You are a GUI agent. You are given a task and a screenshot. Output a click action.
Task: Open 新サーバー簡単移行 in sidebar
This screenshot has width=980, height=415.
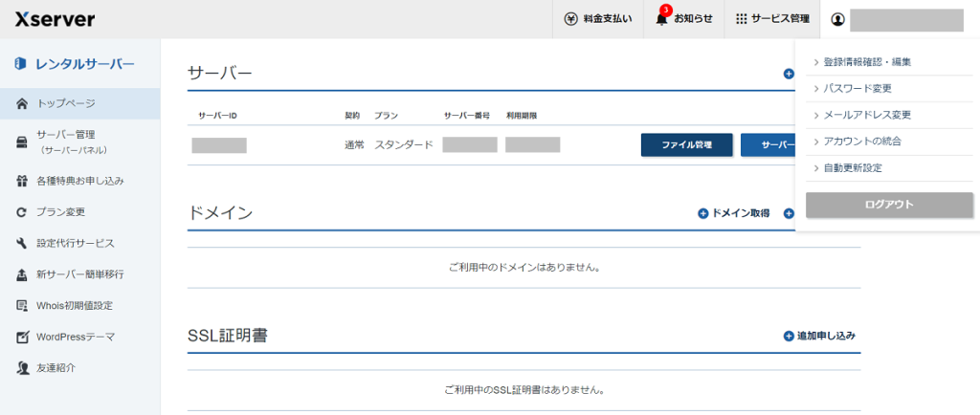coord(80,274)
